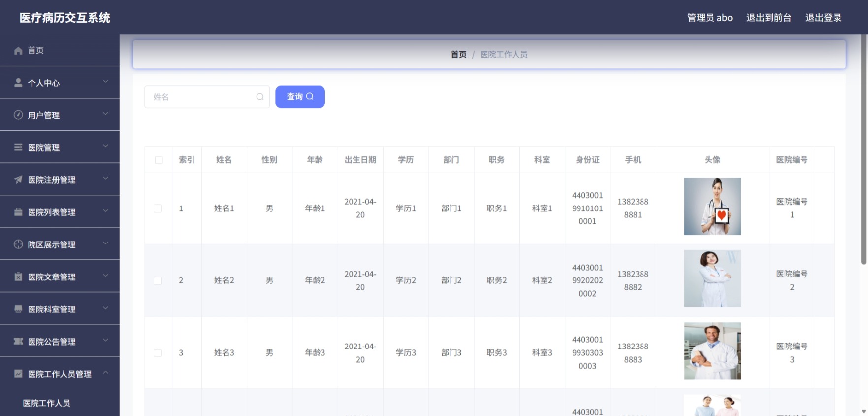Expand the 医院管理 menu chevron
The width and height of the screenshot is (868, 416).
coord(105,146)
